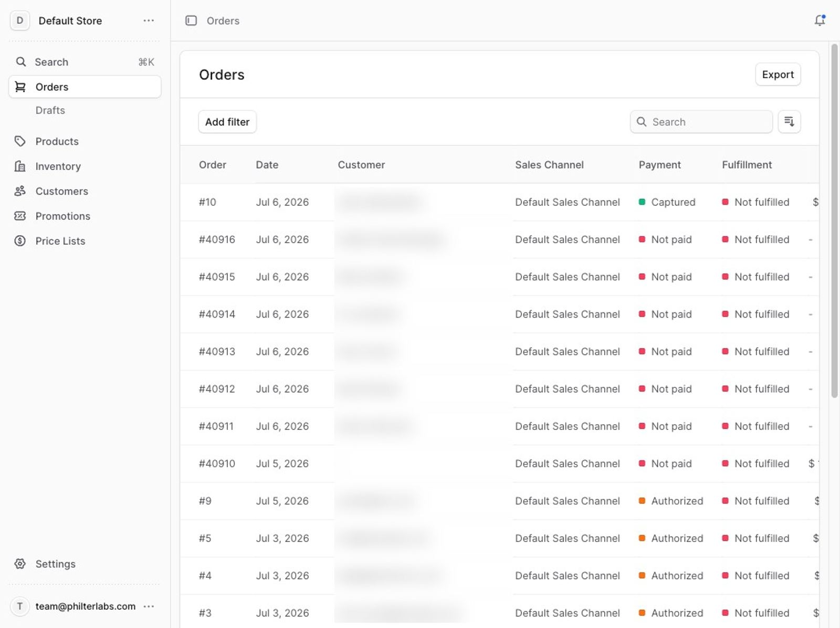The width and height of the screenshot is (840, 628).
Task: Click the Search magnifier in sidebar
Action: (20, 62)
